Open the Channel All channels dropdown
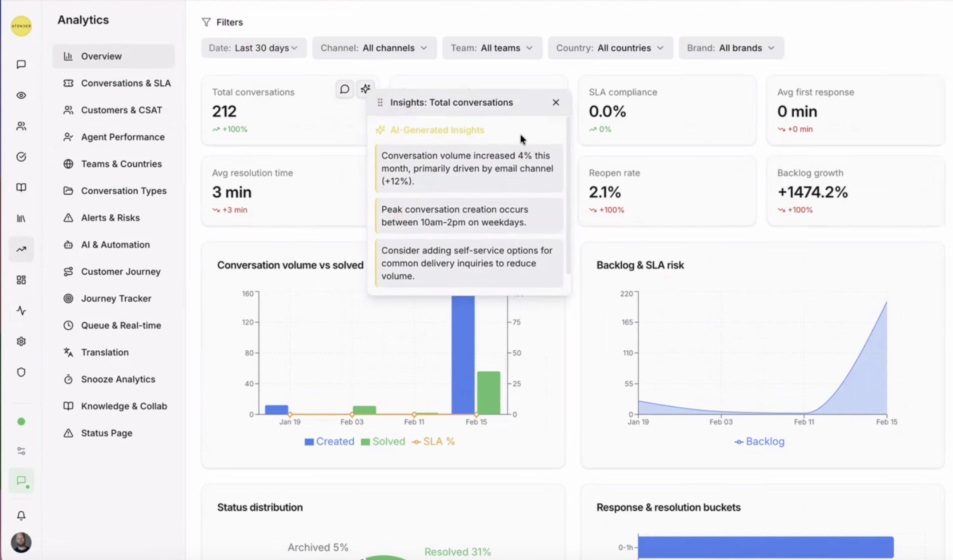953x560 pixels. point(374,48)
